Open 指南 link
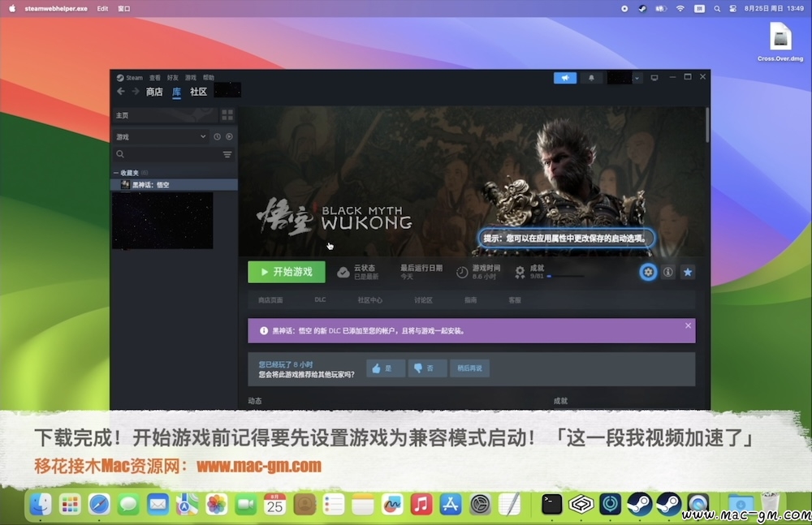 (470, 300)
